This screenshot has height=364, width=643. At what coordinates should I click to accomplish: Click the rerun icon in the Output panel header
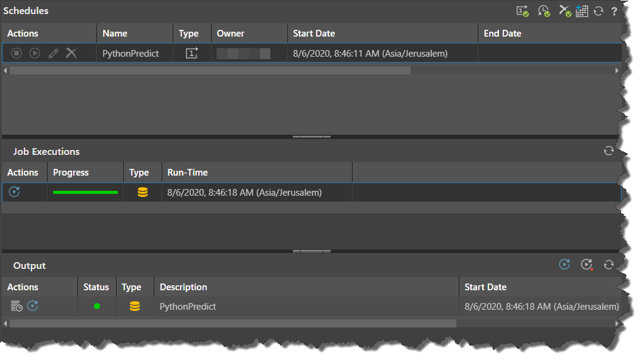(x=565, y=265)
